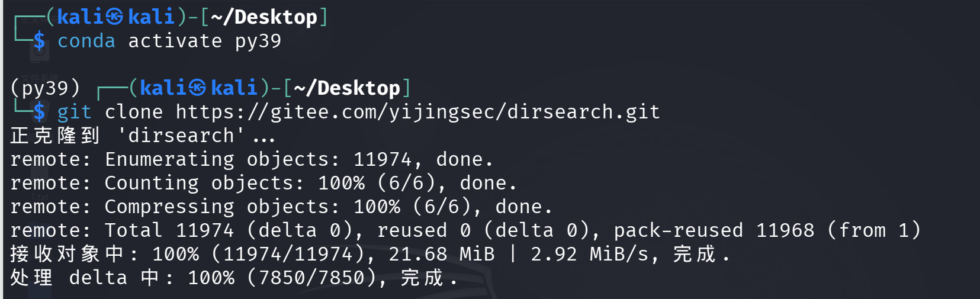Click the Counting objects output line
Image resolution: width=980 pixels, height=299 pixels.
click(x=264, y=183)
